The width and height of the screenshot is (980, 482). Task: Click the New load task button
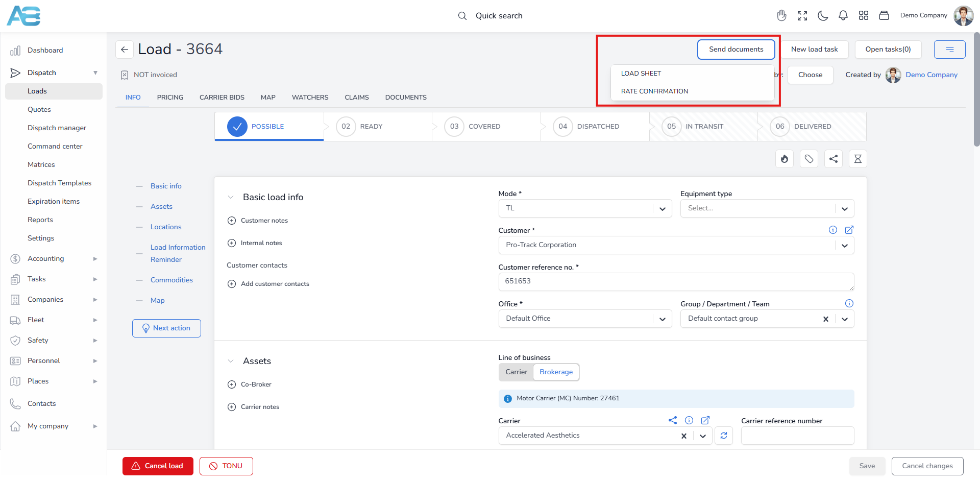click(815, 50)
